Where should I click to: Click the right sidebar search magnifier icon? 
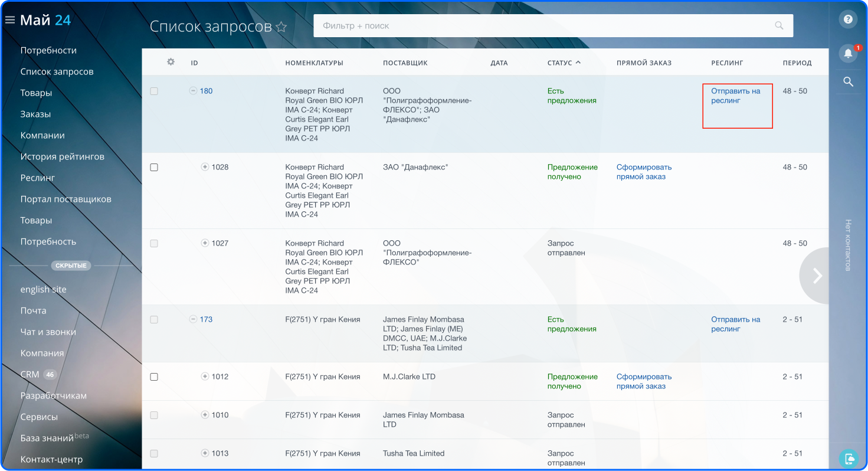[x=848, y=81]
